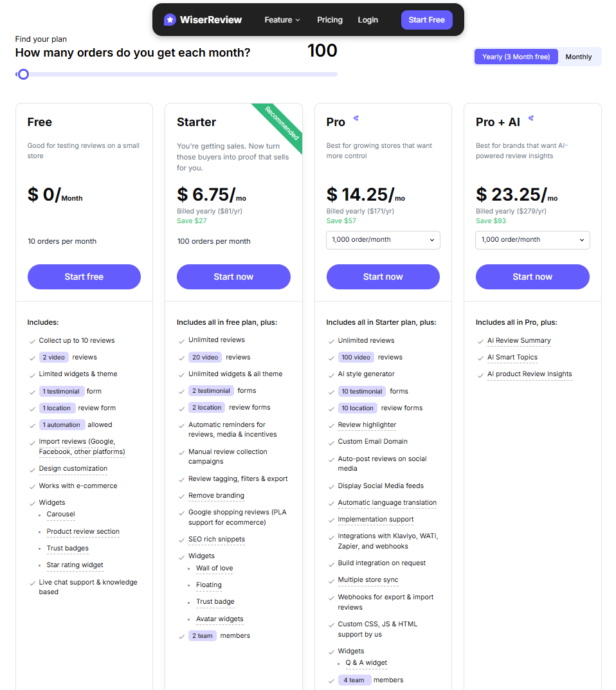This screenshot has height=690, width=616.
Task: Click the sparkle icon beside Pro + AI
Action: pos(531,117)
